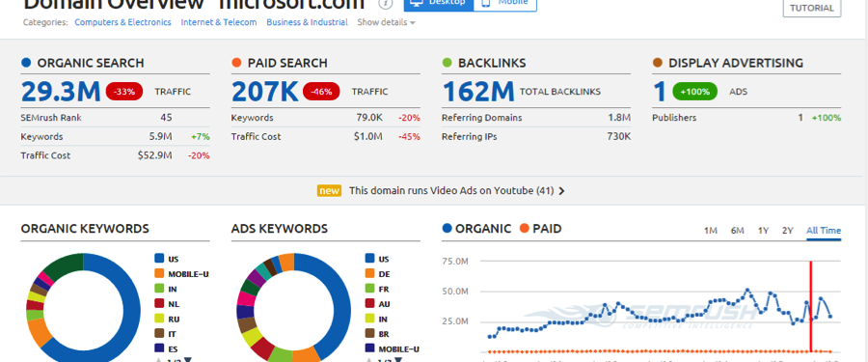The image size is (868, 362).
Task: Toggle the ORGANIC series blue dot
Action: 448,229
